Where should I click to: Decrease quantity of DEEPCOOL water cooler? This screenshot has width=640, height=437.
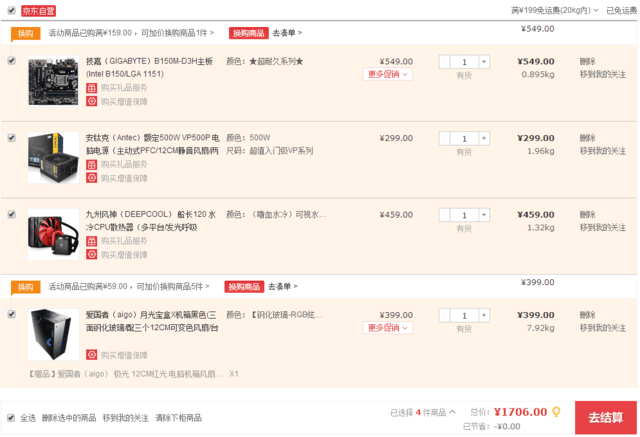click(x=444, y=215)
